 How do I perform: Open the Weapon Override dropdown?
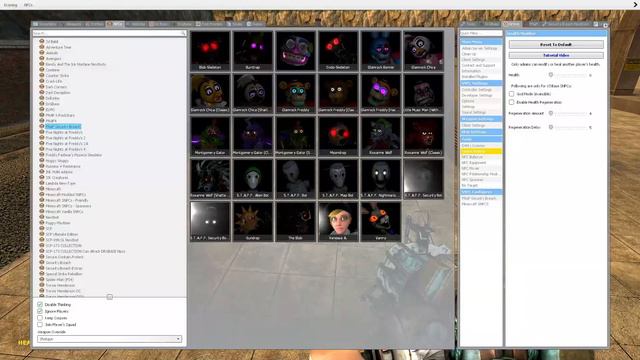coord(109,339)
